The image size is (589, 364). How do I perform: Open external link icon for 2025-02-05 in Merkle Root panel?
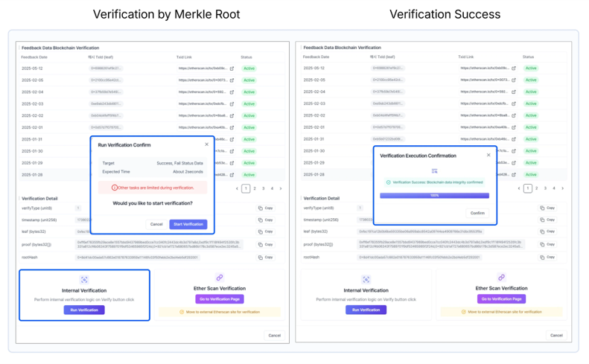pyautogui.click(x=232, y=80)
